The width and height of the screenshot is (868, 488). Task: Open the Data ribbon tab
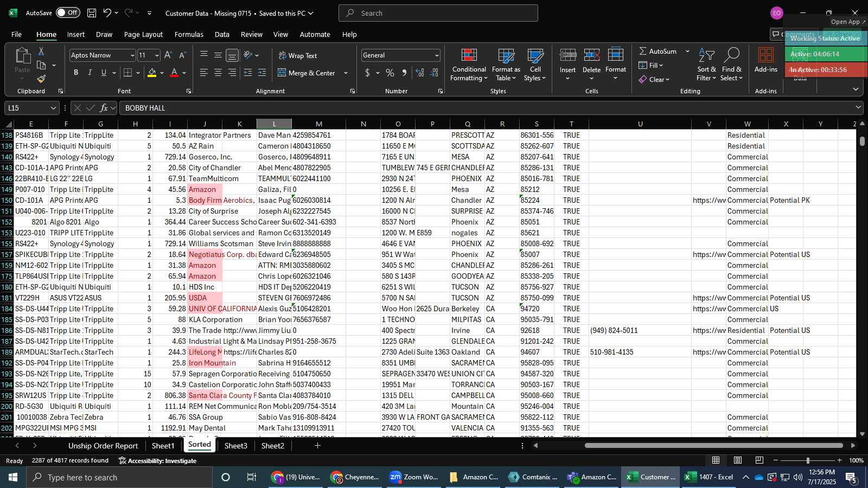point(222,34)
